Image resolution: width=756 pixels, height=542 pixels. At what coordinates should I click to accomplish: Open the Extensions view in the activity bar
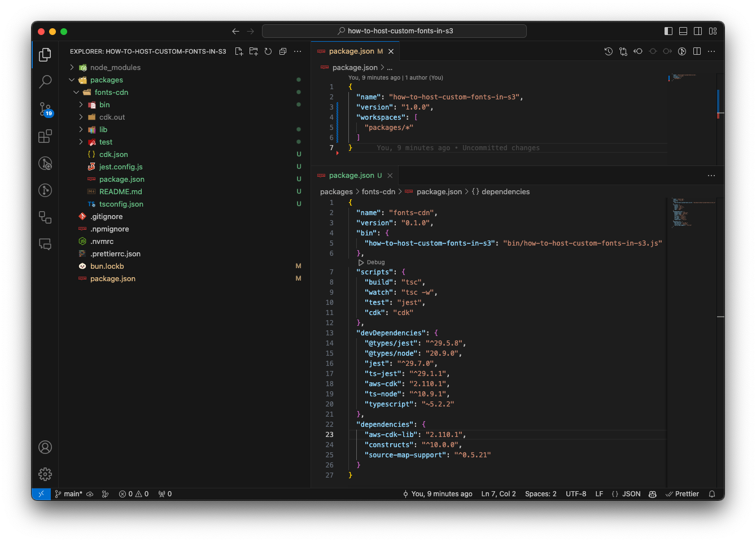coord(45,136)
